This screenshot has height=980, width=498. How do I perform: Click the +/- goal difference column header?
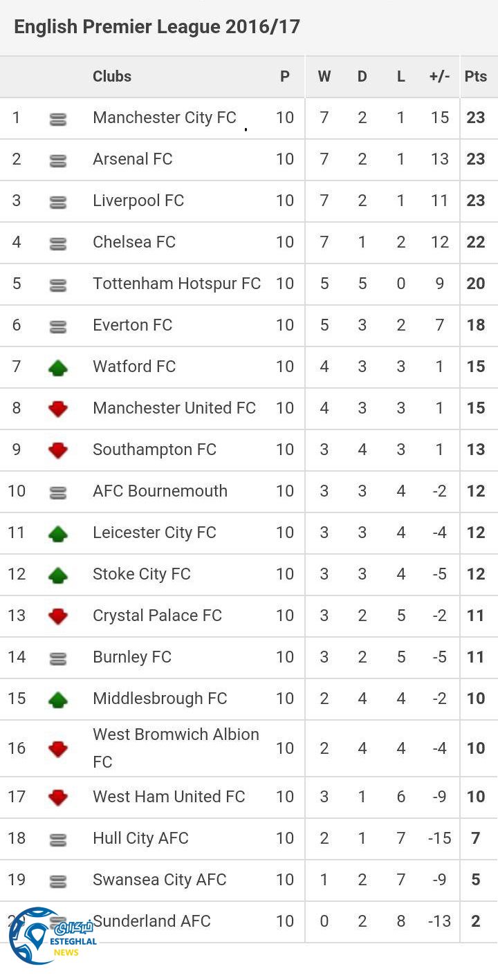pyautogui.click(x=439, y=77)
